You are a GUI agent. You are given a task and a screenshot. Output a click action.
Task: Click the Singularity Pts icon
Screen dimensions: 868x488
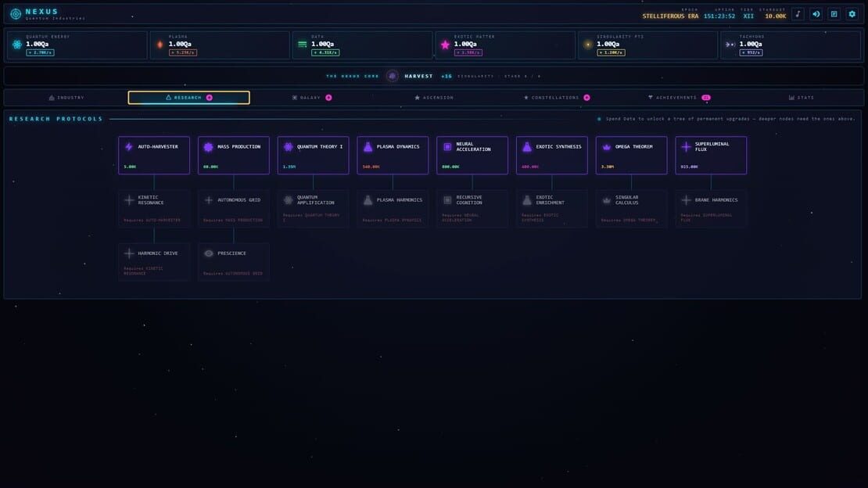point(588,45)
